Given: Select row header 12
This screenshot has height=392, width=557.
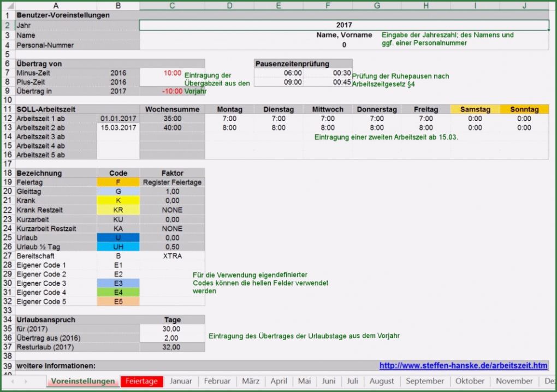Looking at the screenshot, I should [7, 118].
